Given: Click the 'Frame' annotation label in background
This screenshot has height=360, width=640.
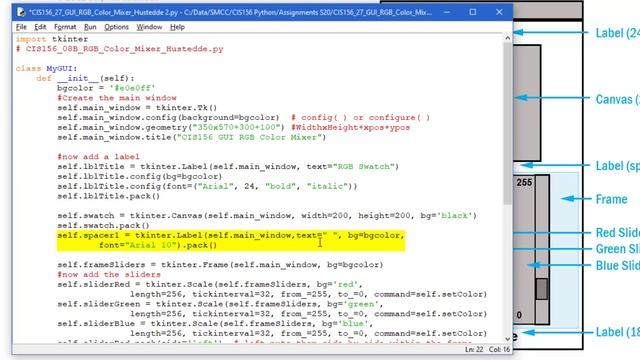Looking at the screenshot, I should tap(611, 199).
